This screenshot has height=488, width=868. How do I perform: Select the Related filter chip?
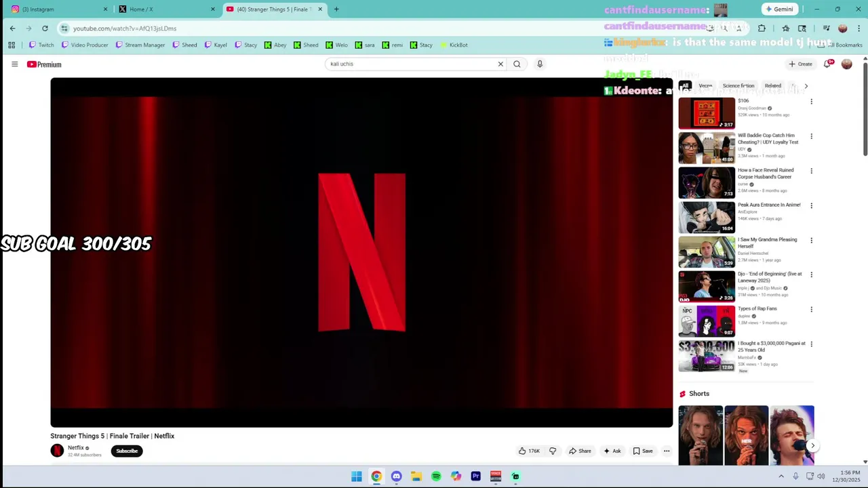pos(773,86)
